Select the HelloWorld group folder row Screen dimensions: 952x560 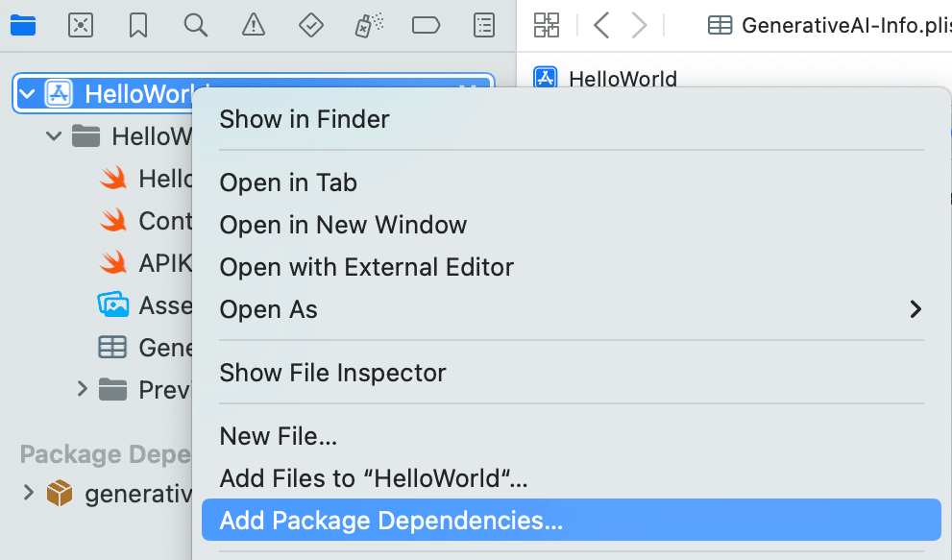coord(133,136)
